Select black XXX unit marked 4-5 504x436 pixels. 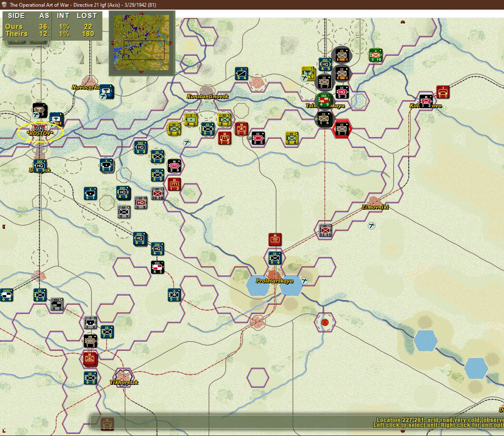157,267
